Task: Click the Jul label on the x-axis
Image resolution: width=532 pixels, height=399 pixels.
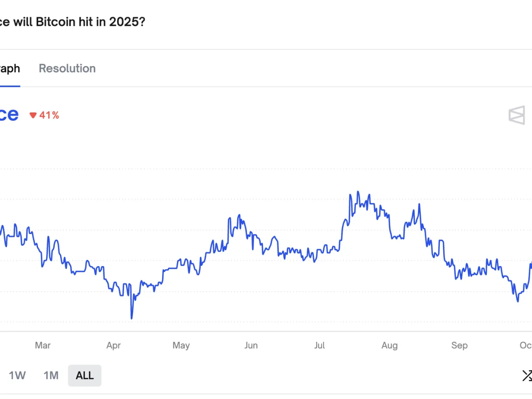Action: pos(320,345)
